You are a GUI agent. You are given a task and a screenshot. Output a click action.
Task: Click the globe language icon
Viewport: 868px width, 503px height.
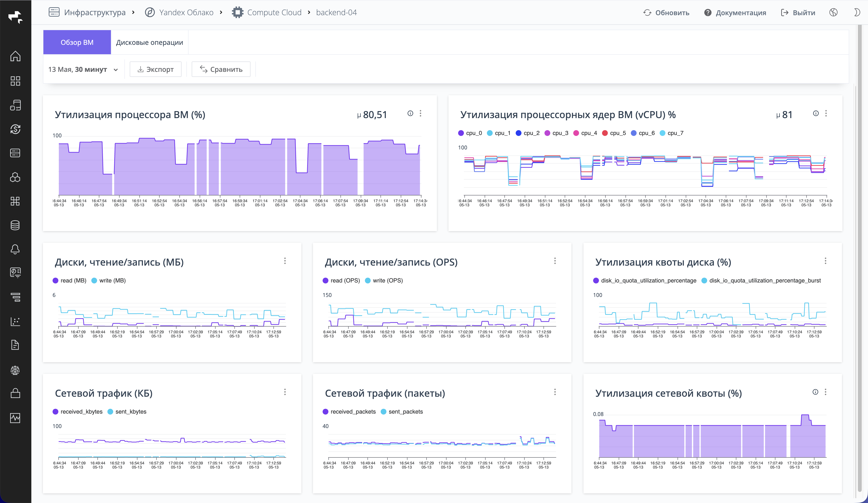coord(833,12)
